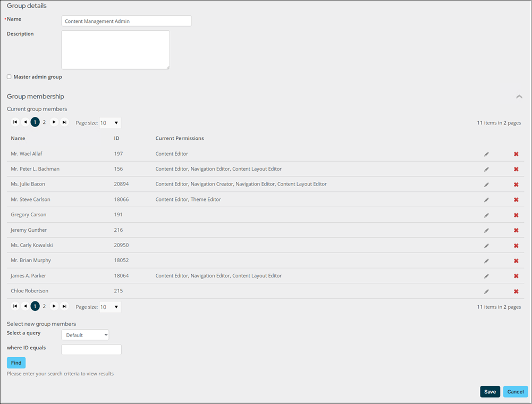This screenshot has height=404, width=532.
Task: Remove Gregory Carson from group
Action: coord(516,215)
